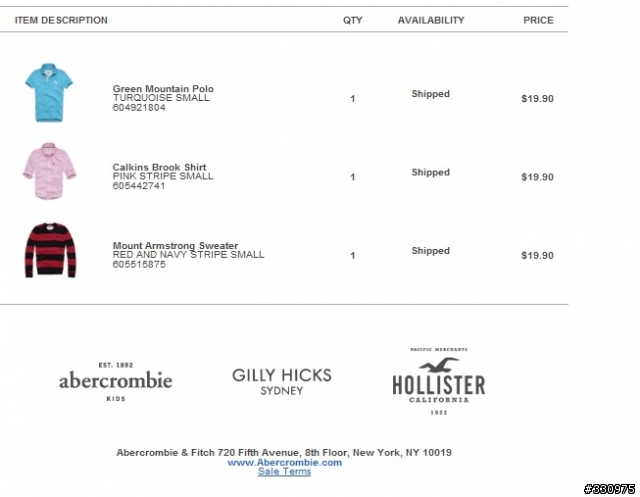
Task: Open the Gilly Hicks Sydney logo
Action: tap(282, 381)
